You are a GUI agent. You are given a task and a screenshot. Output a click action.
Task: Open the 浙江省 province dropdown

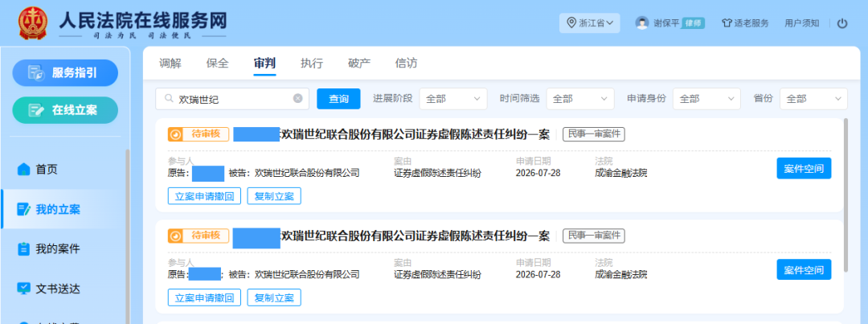coord(590,23)
